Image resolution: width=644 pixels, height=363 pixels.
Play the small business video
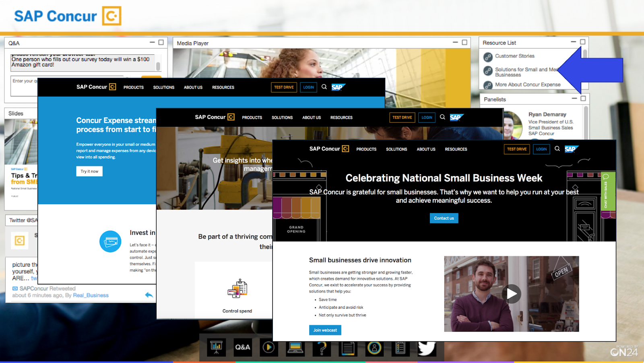coord(511,294)
